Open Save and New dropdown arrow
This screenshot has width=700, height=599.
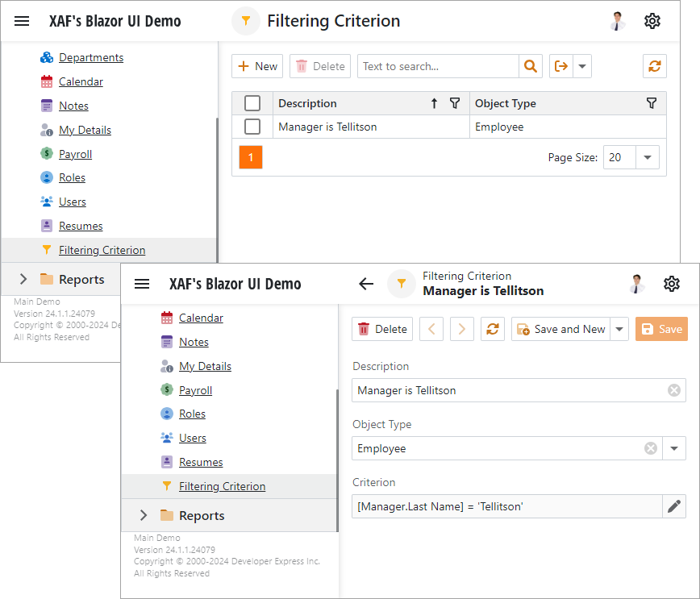click(x=619, y=330)
